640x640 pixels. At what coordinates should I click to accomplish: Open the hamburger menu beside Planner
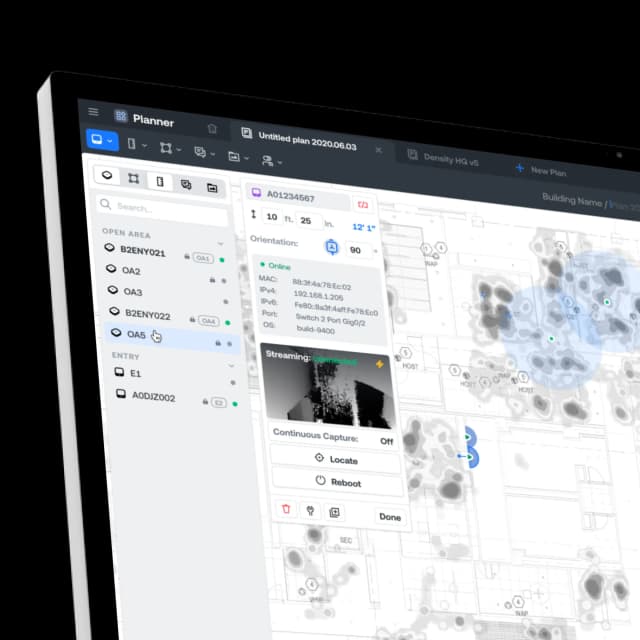click(x=93, y=111)
